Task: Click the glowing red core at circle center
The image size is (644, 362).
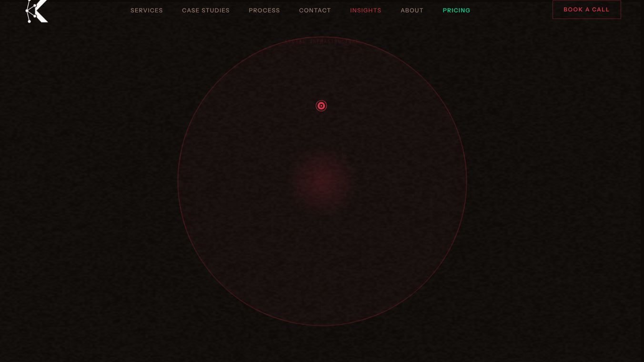Action: coord(322,181)
